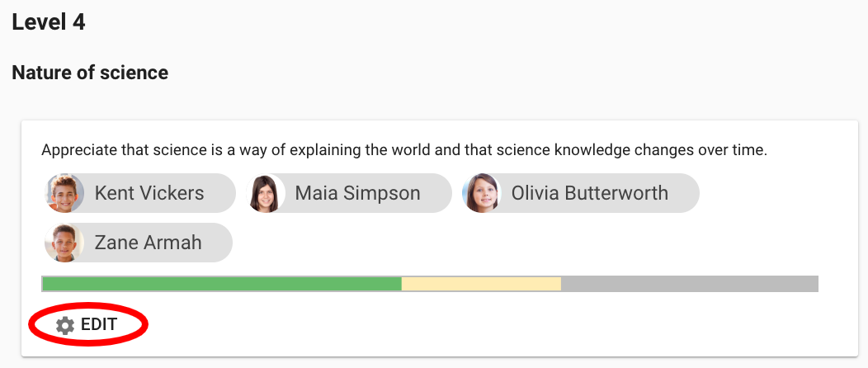Click Olivia Butterworth's avatar photo
This screenshot has height=368, width=868.
tap(482, 193)
